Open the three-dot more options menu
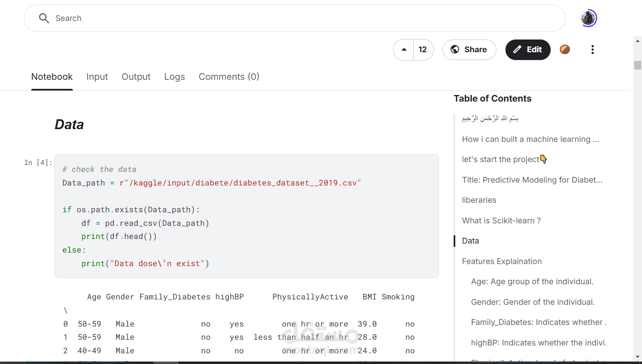Viewport: 642px width, 364px height. tap(592, 50)
